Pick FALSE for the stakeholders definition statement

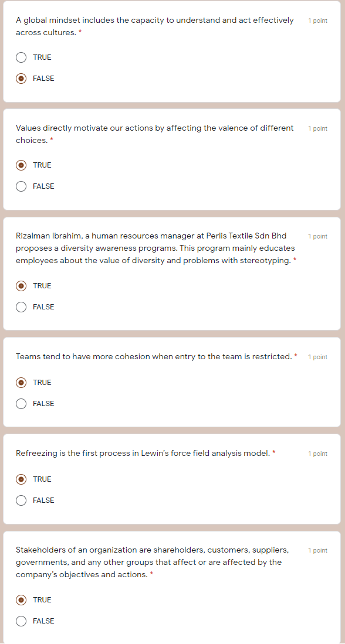point(21,621)
